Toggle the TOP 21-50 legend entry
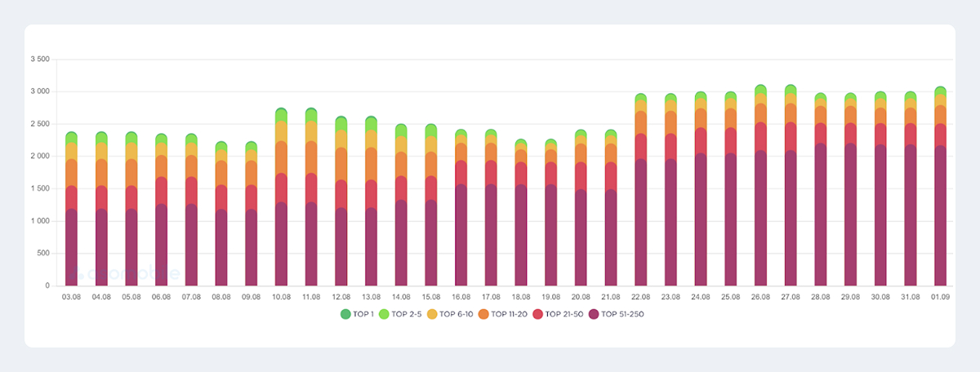Image resolution: width=980 pixels, height=372 pixels. click(537, 314)
